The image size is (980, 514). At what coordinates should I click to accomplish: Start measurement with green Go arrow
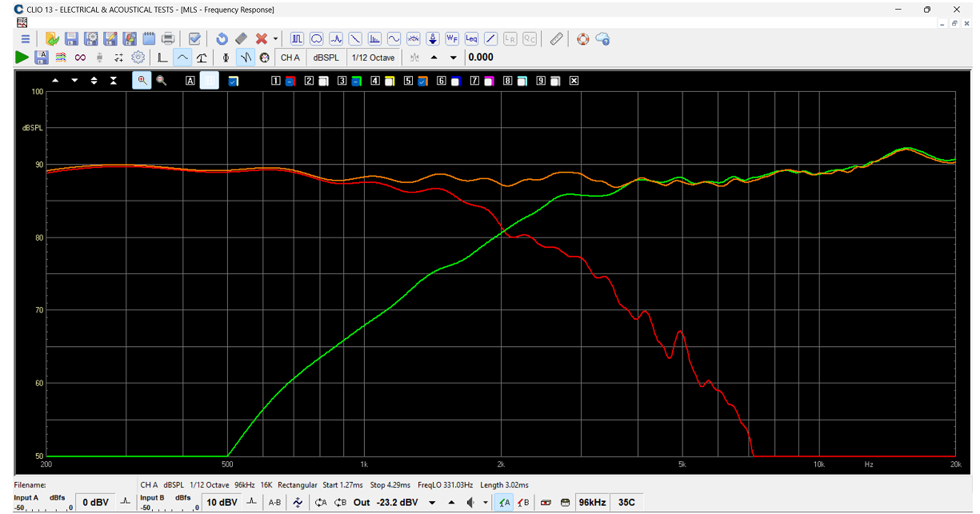coord(22,58)
